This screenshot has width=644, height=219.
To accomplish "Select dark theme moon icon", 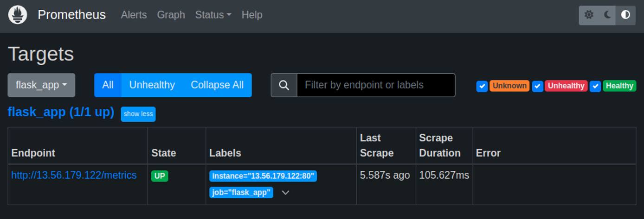I will click(x=607, y=15).
